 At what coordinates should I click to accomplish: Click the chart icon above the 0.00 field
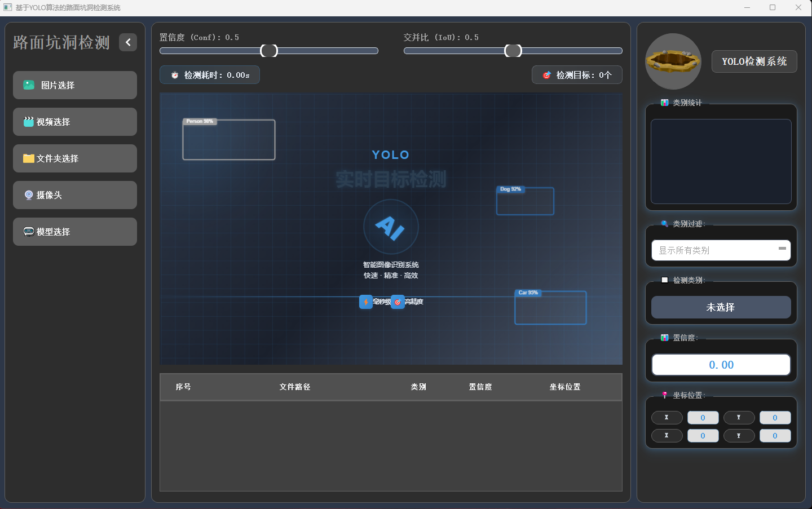click(x=665, y=338)
